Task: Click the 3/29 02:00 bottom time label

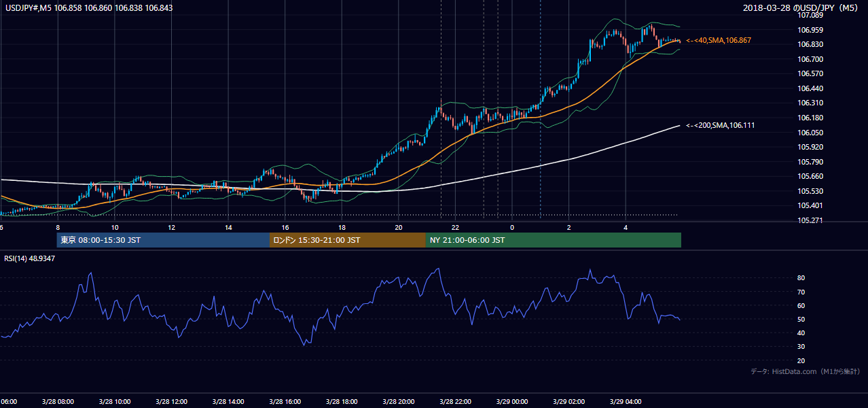Action: point(568,402)
